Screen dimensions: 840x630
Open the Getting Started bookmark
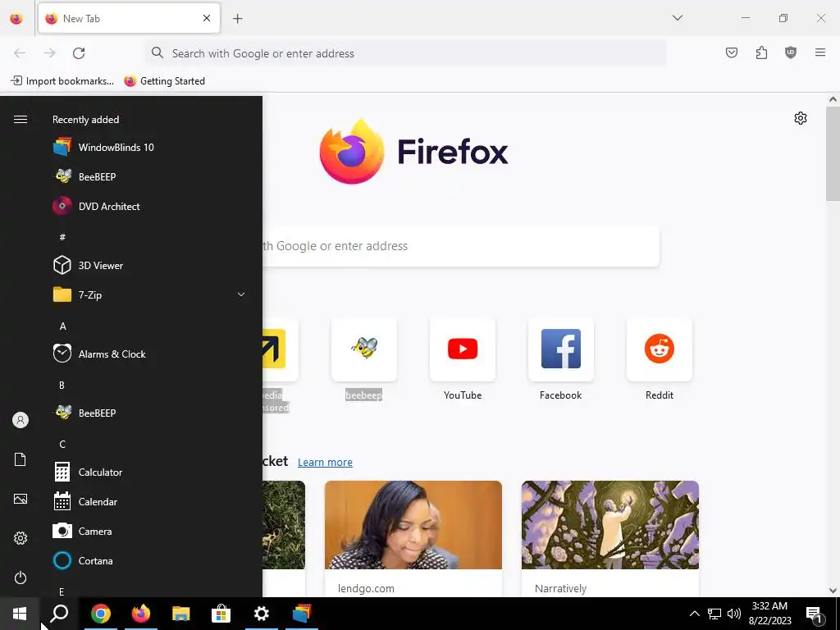click(164, 81)
